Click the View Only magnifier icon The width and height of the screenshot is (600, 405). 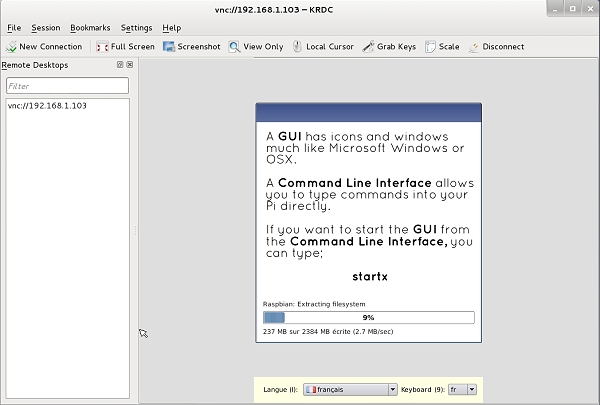[234, 47]
